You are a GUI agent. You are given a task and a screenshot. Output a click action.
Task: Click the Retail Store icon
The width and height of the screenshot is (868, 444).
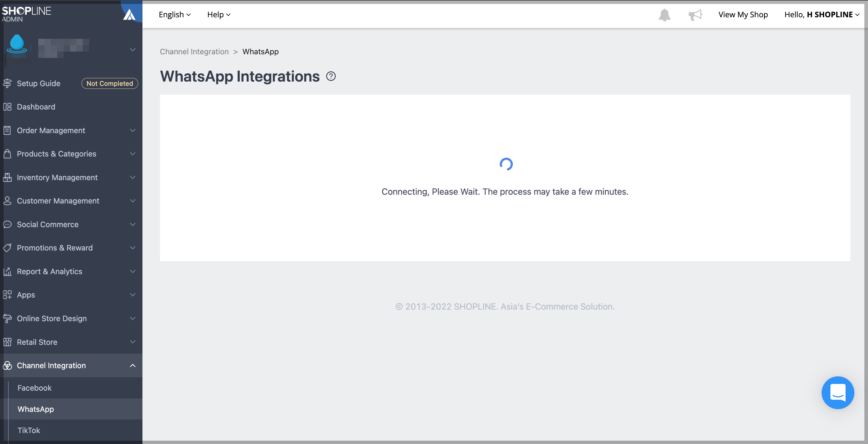[x=7, y=342]
